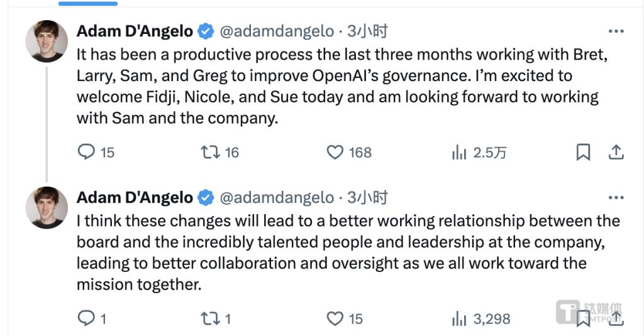644x336 pixels.
Task: Select the active blue underlined tab at top
Action: 88,4
